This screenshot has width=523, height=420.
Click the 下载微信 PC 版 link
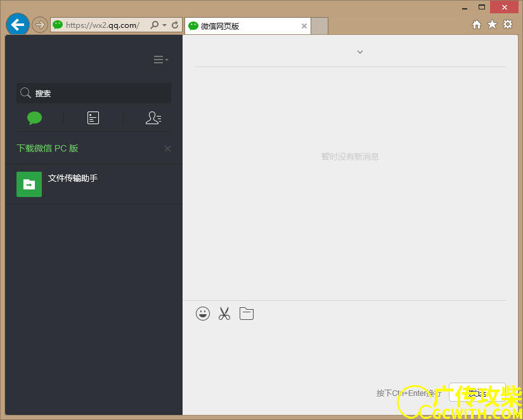coord(48,148)
